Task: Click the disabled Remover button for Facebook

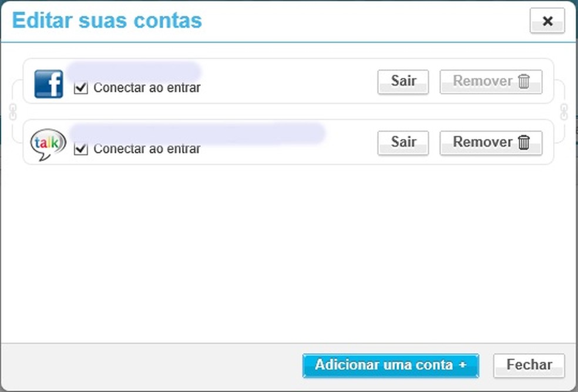Action: click(491, 81)
